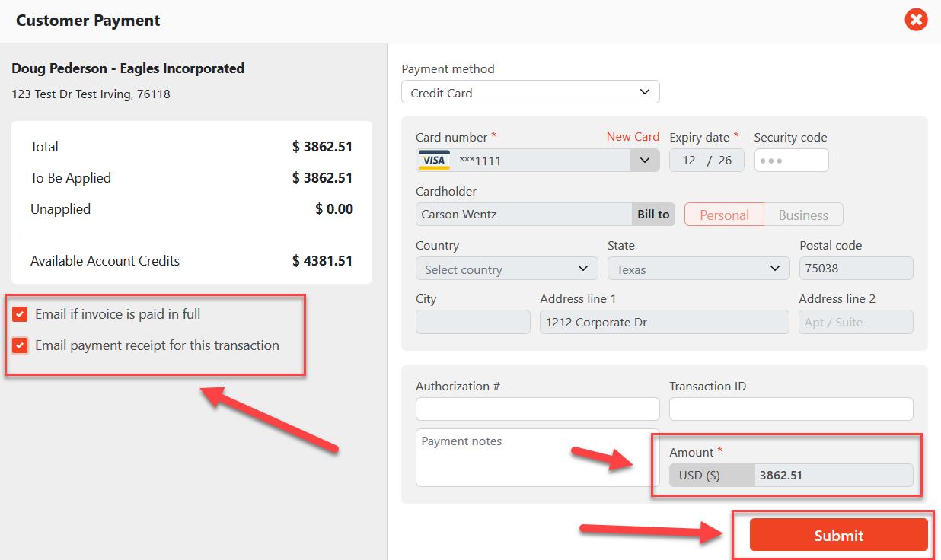Screen dimensions: 941x560
Task: Click the Postal code field showing 75038
Action: click(856, 268)
